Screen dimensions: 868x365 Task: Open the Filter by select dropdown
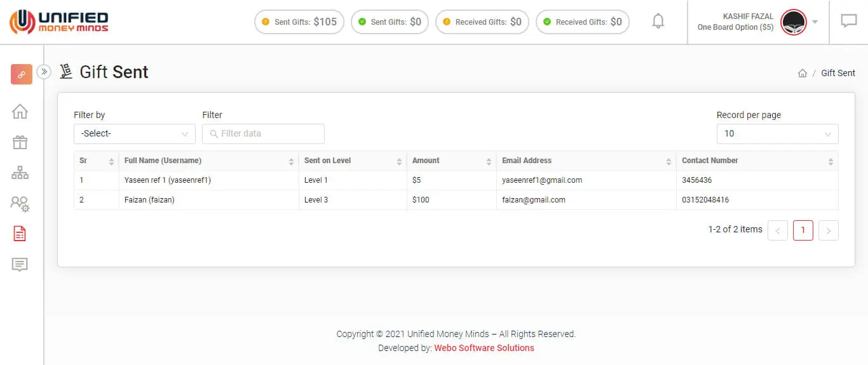click(x=135, y=134)
